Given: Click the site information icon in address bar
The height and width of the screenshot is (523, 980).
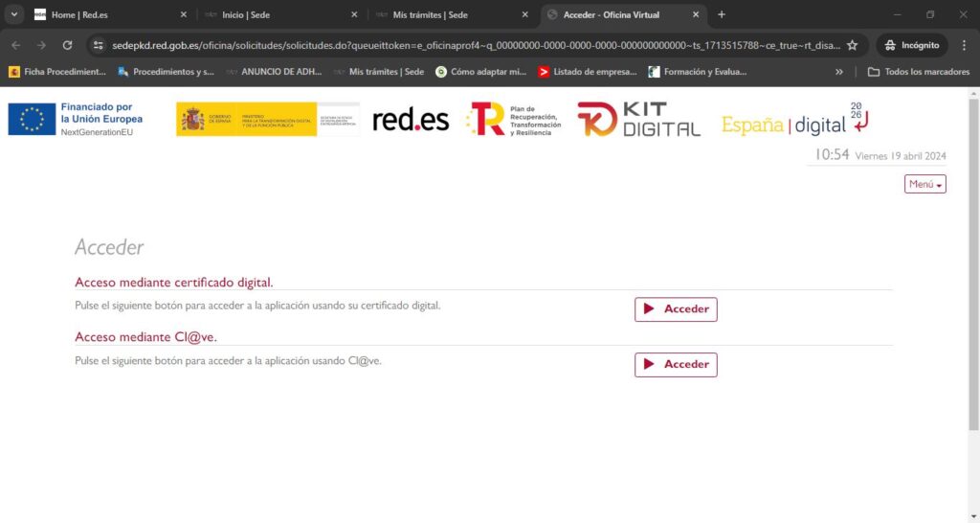Looking at the screenshot, I should 99,45.
